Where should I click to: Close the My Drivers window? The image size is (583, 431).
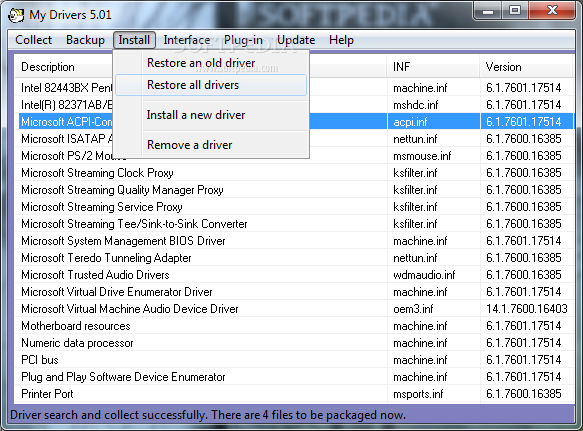pyautogui.click(x=553, y=11)
